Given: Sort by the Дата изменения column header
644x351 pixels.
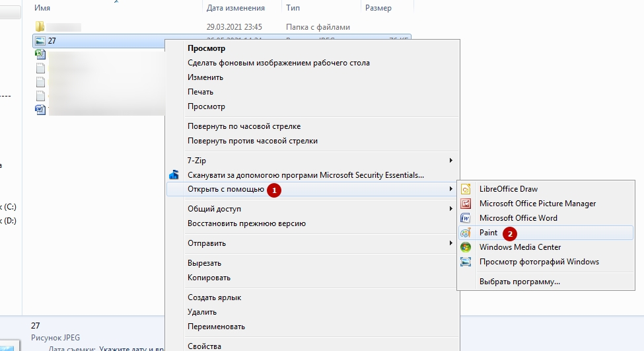Looking at the screenshot, I should click(x=235, y=8).
